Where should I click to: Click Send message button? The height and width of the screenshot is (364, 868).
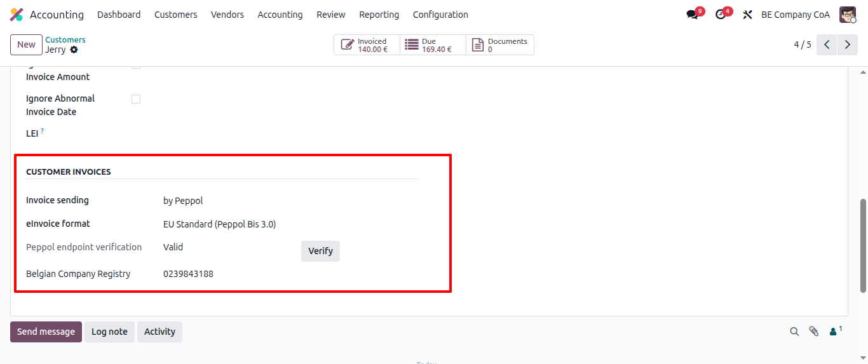[x=46, y=332]
